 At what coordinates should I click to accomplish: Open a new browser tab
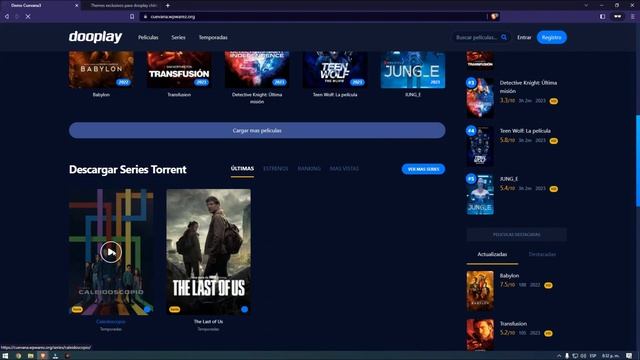pos(168,5)
